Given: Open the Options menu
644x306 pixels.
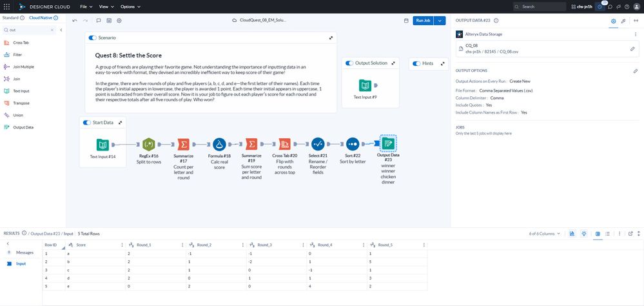Looking at the screenshot, I should pos(130,6).
